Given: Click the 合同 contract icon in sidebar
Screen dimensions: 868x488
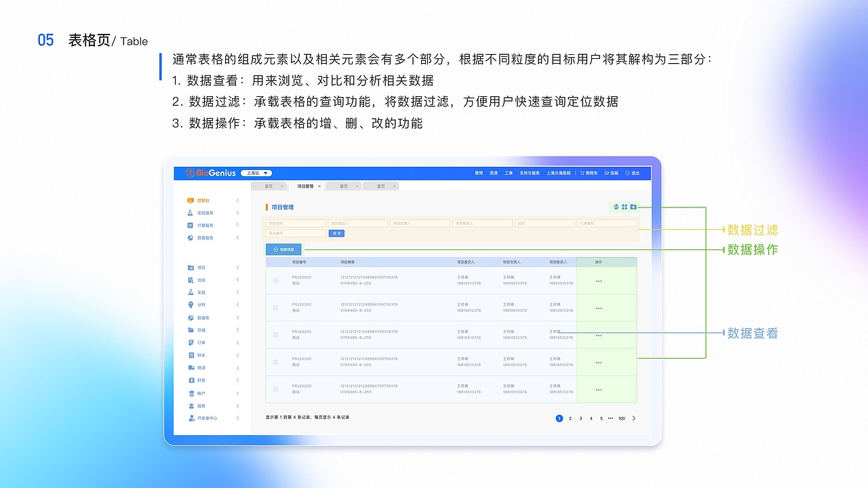Looking at the screenshot, I should tap(191, 280).
